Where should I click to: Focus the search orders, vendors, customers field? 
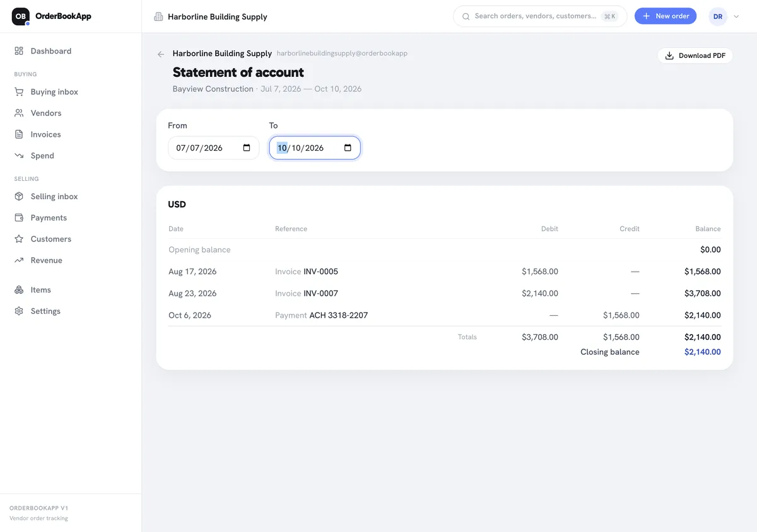click(x=540, y=16)
